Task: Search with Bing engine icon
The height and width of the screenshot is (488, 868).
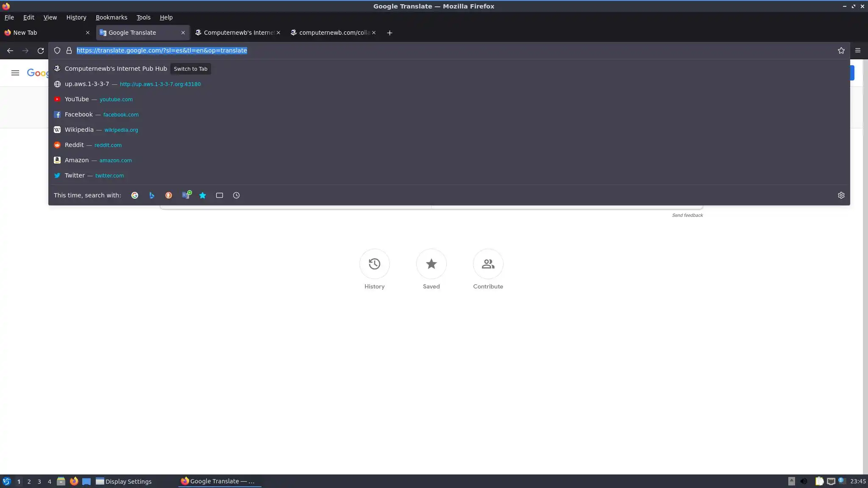Action: (x=152, y=195)
